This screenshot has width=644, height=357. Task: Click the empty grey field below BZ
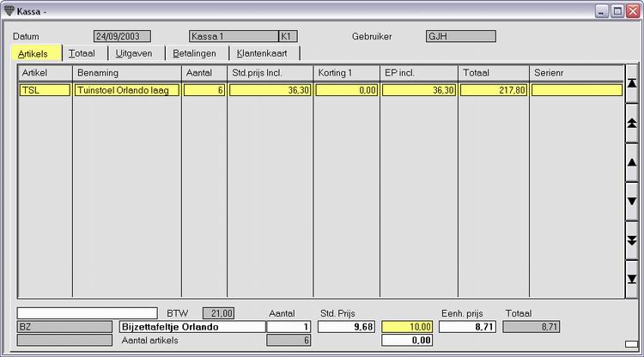click(64, 340)
